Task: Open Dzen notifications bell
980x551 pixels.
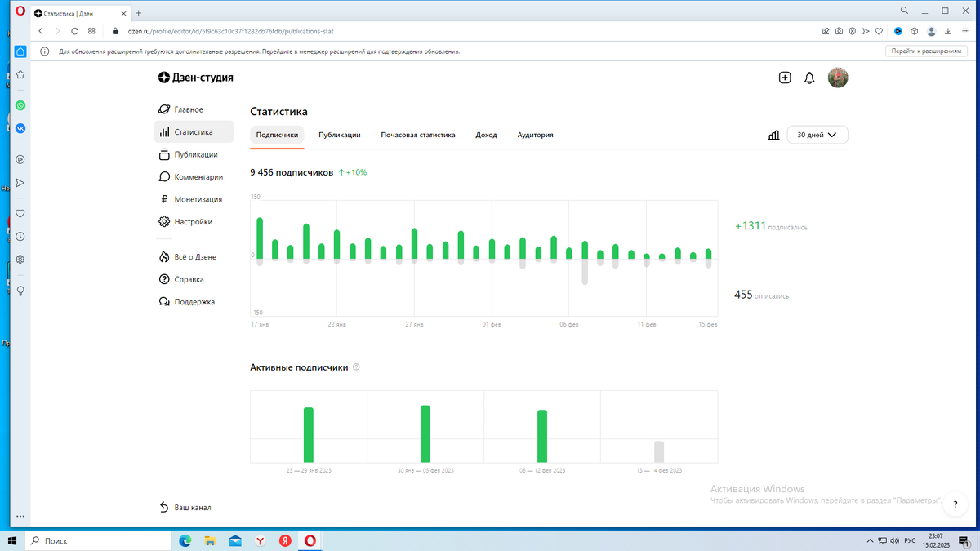Action: coord(809,78)
